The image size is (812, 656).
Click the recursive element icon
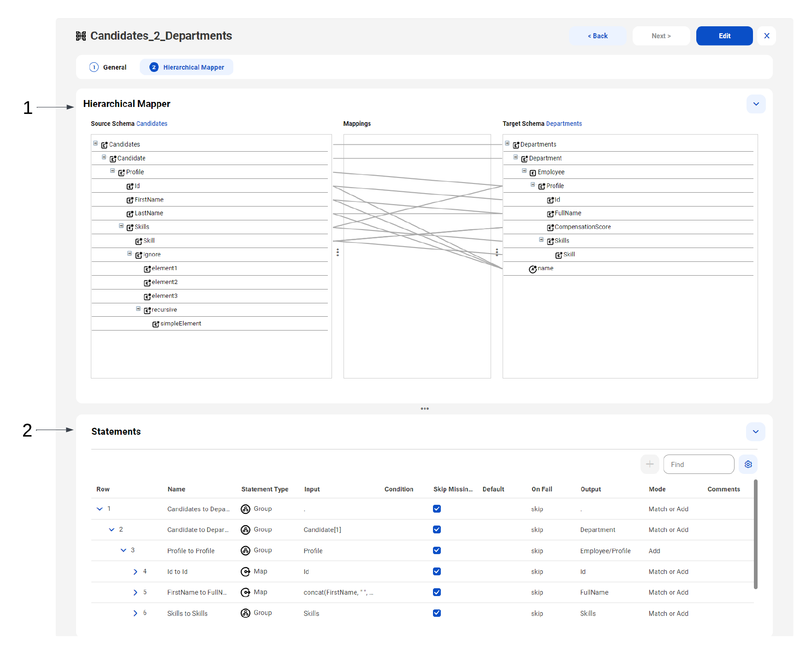[x=148, y=310]
